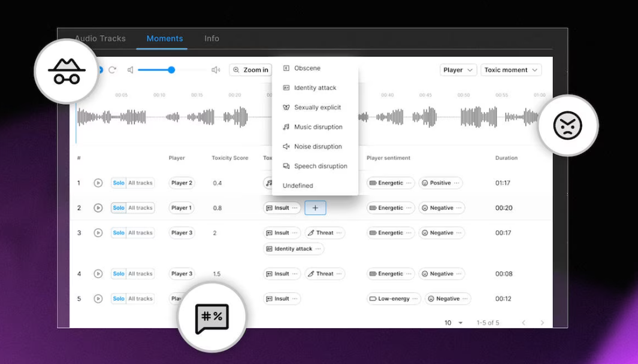This screenshot has height=364, width=638.
Task: Click the profanity speech bubble badge
Action: 212,318
